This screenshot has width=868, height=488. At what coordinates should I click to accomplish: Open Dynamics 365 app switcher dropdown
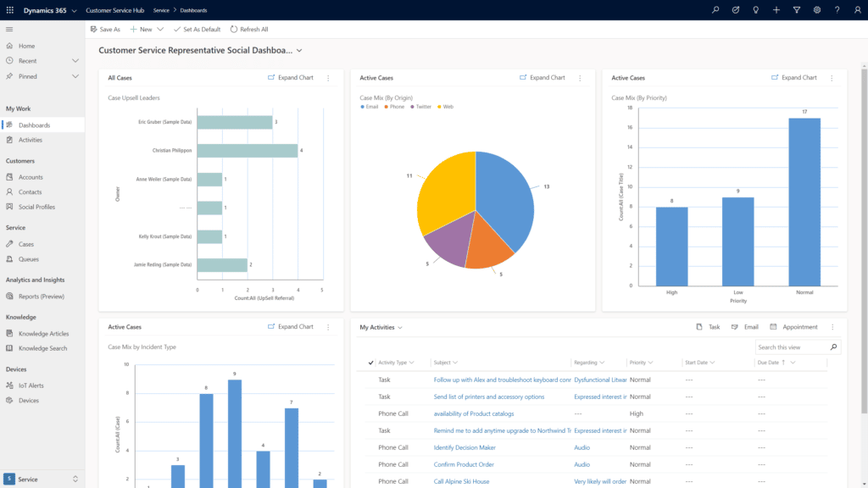[x=75, y=10]
